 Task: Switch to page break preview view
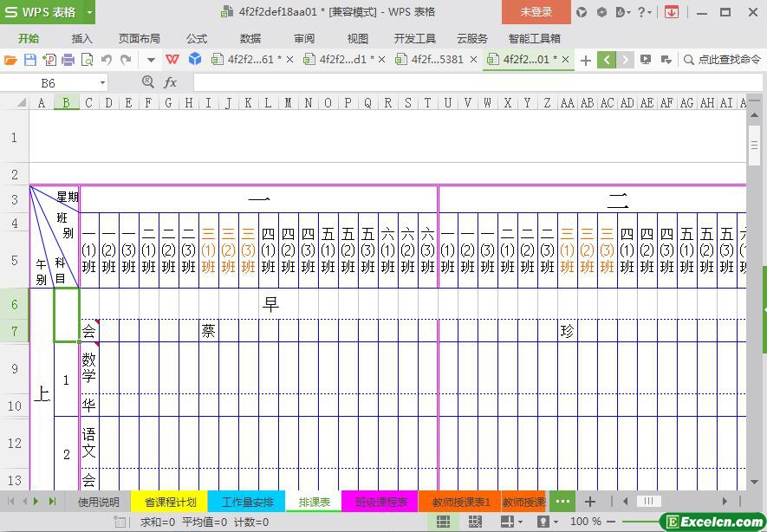[x=475, y=522]
